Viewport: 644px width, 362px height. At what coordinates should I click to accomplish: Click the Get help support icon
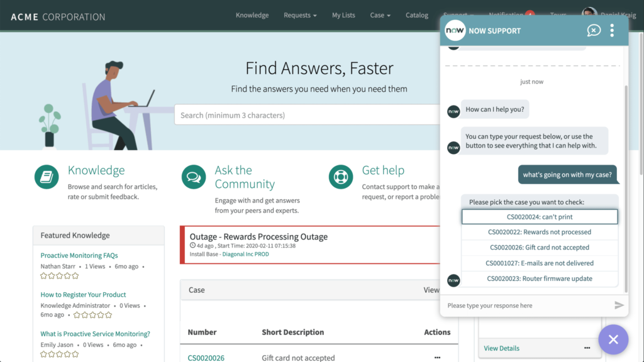coord(340,177)
